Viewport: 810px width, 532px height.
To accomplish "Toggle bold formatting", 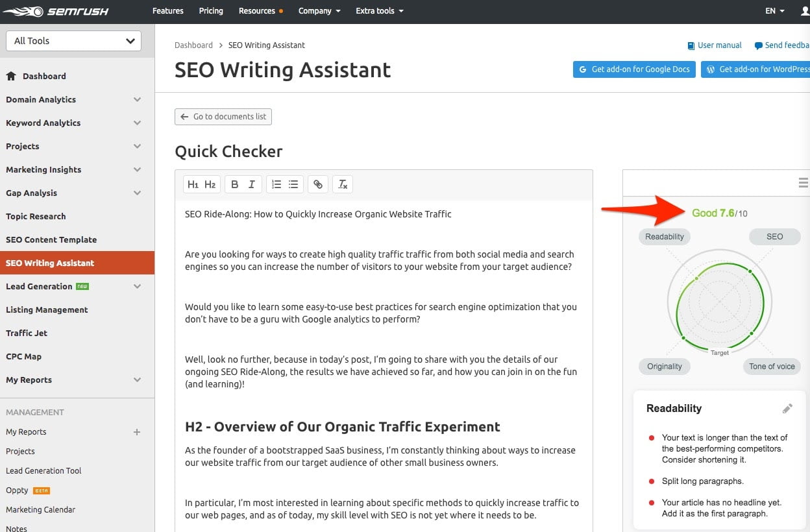I will click(235, 184).
